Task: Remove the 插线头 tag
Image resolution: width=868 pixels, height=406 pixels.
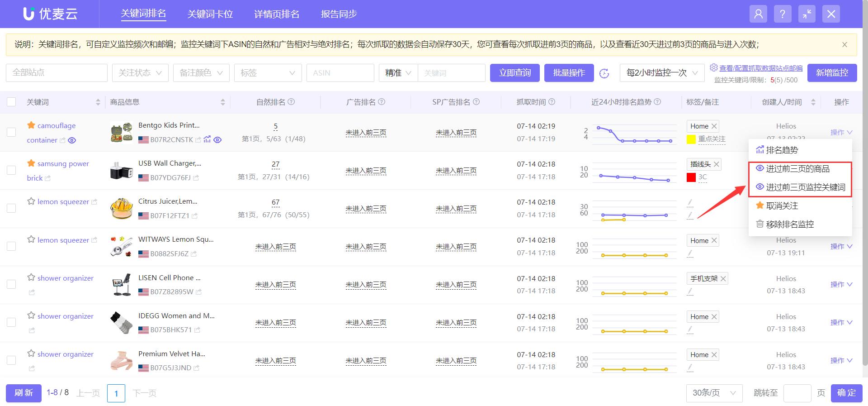Action: (x=717, y=164)
